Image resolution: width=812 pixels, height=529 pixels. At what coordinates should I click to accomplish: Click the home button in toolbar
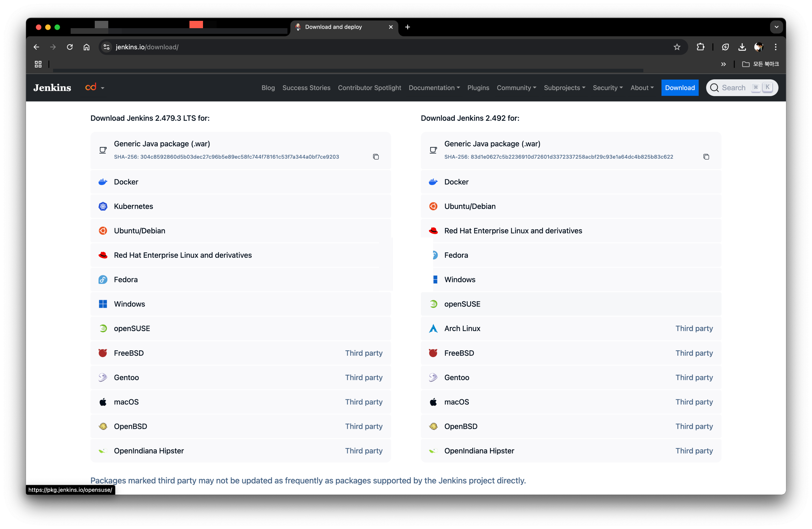coord(86,47)
